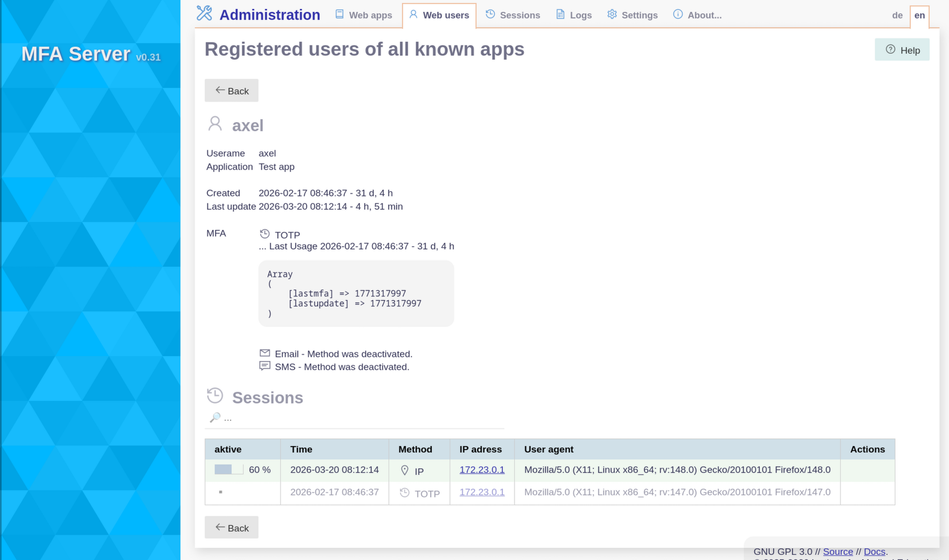The width and height of the screenshot is (949, 560).
Task: Click the question-mark icon on the Help button
Action: tap(890, 49)
